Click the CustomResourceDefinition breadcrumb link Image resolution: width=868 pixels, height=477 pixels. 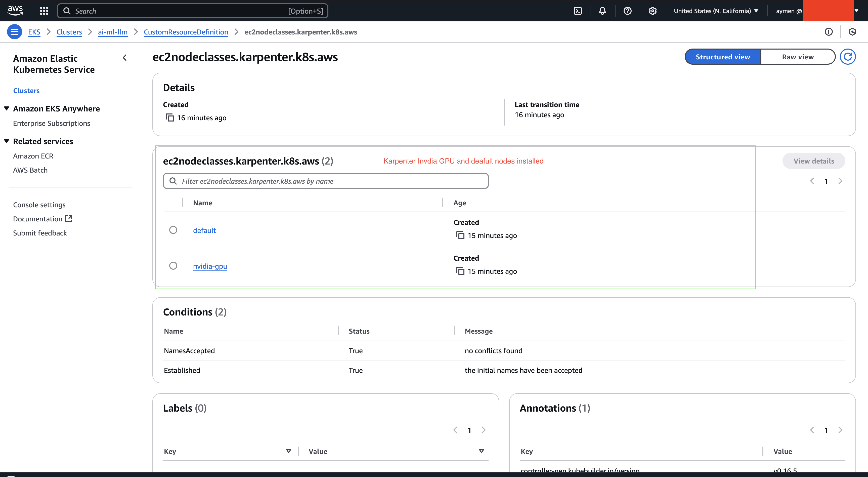(186, 32)
